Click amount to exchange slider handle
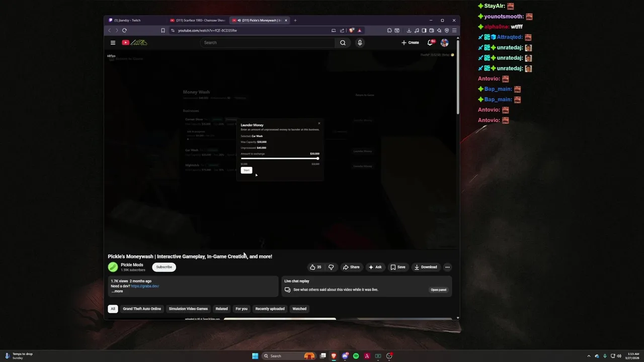The image size is (644, 362). tap(317, 158)
